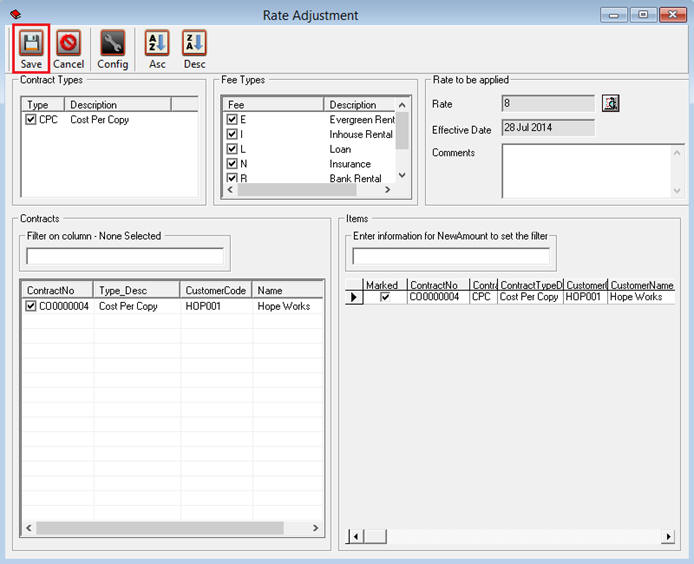Sort descending with the Desc icon
This screenshot has height=564, width=694.
click(x=194, y=44)
